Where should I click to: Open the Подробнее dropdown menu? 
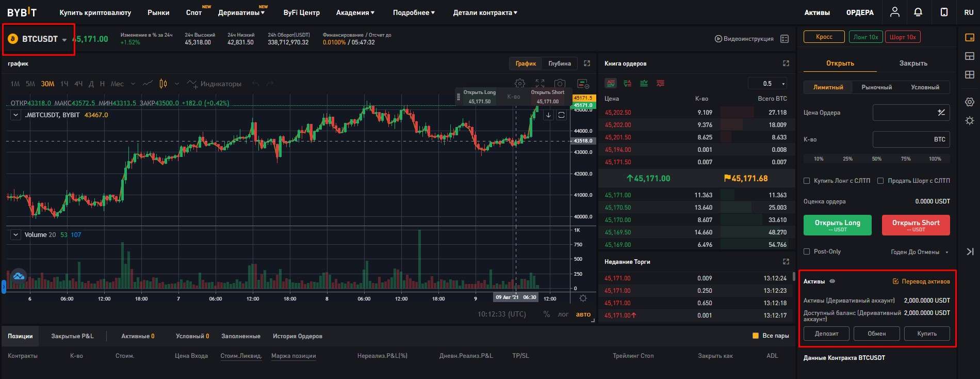pos(414,12)
